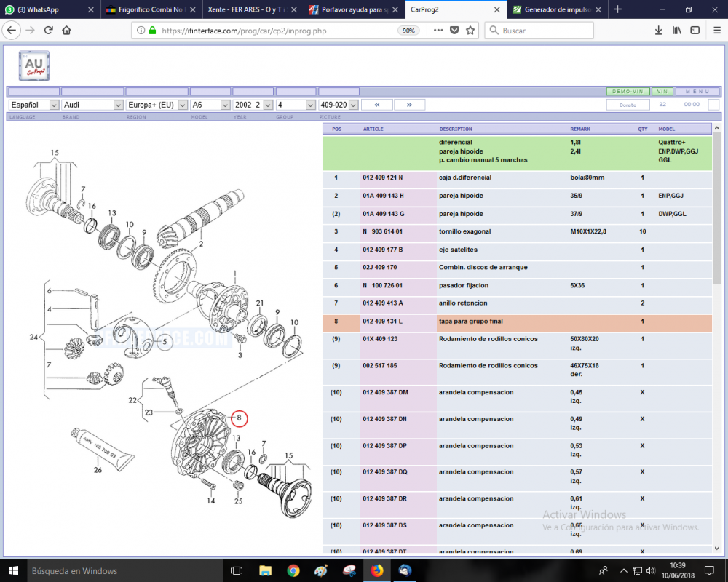Screen dimensions: 728x582
Task: Open the group 4 dropdown
Action: click(x=296, y=105)
